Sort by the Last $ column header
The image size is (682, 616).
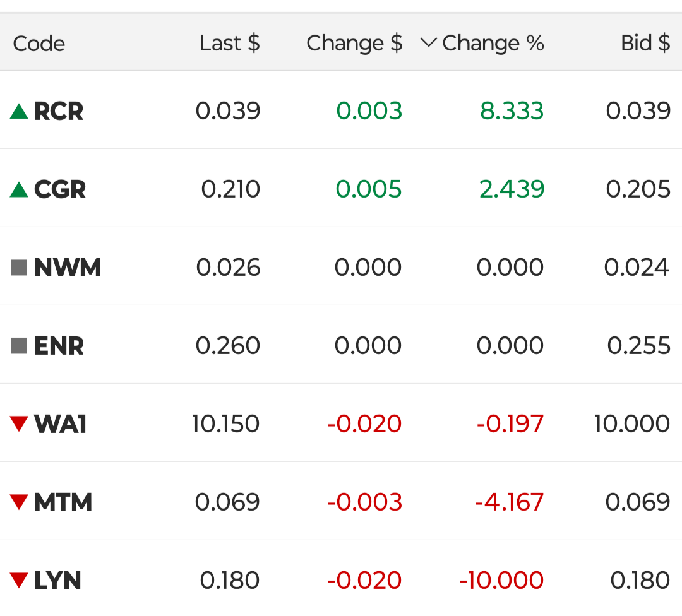230,43
